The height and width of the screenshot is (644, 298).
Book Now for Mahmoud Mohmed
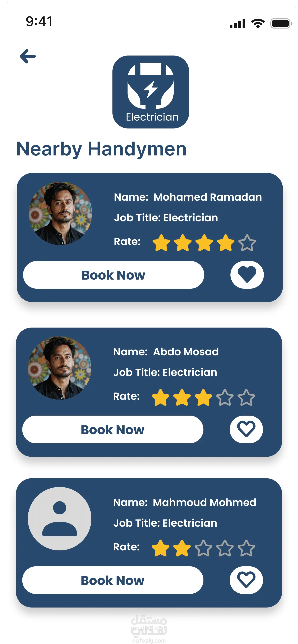[x=113, y=580]
